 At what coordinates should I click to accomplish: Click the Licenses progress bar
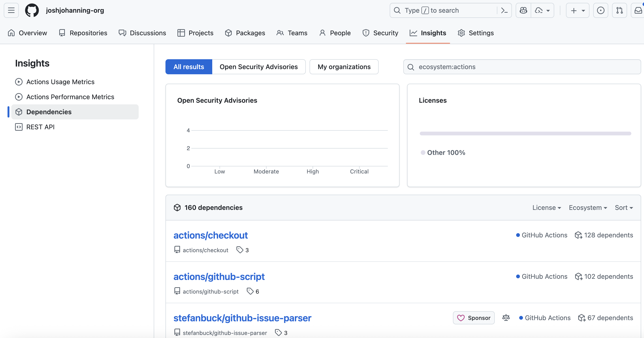click(526, 134)
